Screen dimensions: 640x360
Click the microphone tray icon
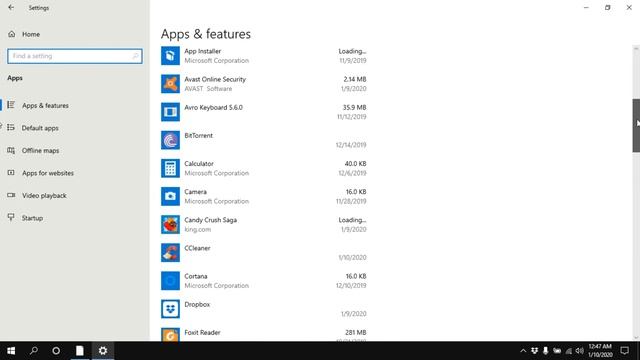click(545, 351)
